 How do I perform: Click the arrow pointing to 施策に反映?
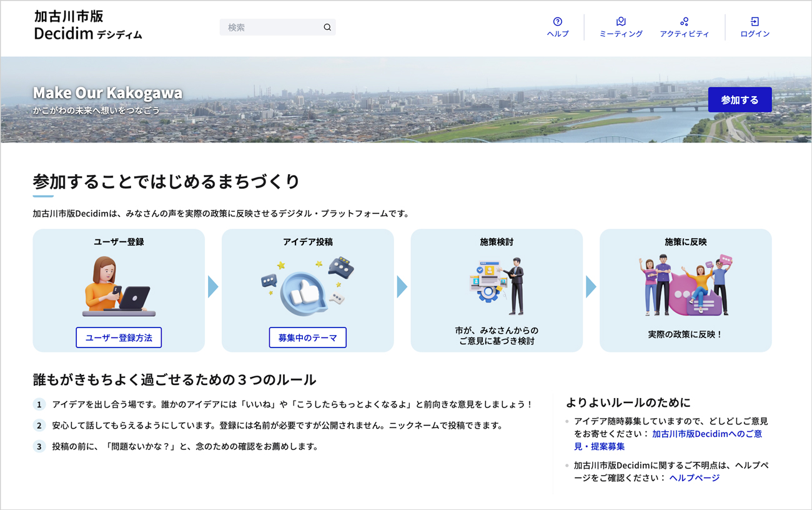tap(591, 286)
